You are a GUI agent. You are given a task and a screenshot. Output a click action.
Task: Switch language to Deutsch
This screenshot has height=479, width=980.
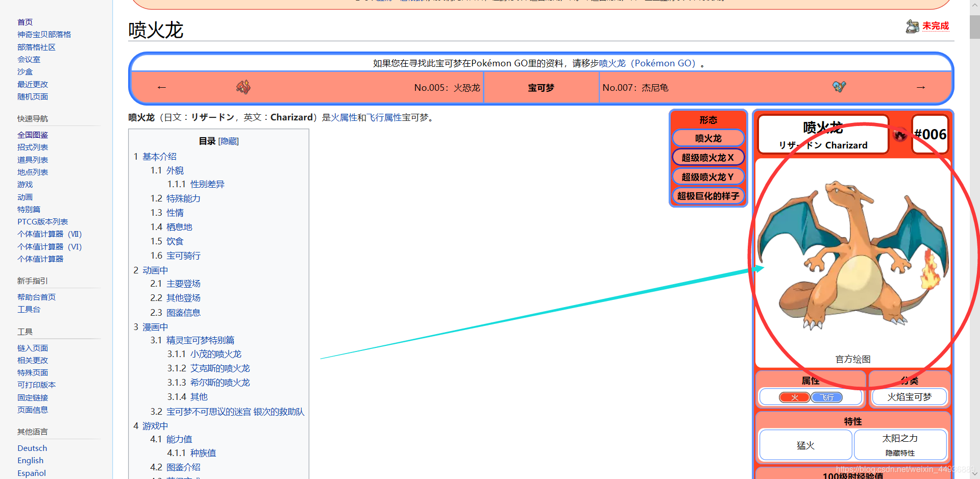tap(32, 448)
